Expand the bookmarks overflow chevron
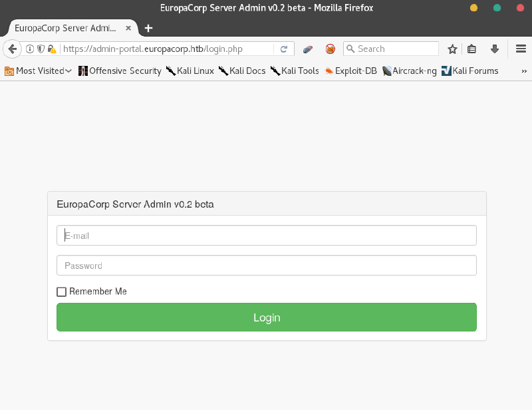 coord(523,71)
